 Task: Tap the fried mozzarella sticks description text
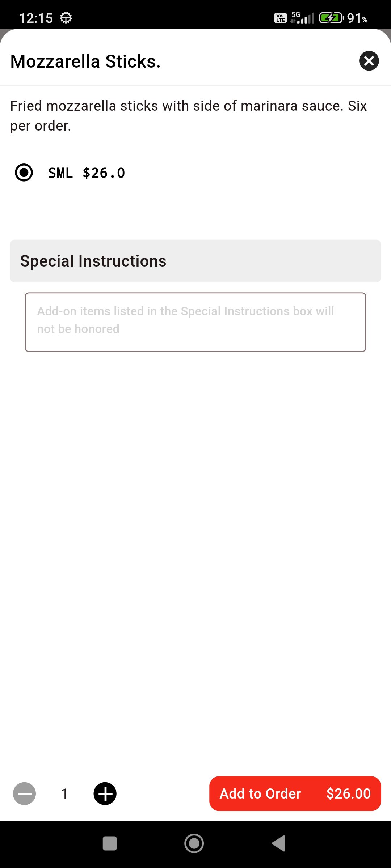click(x=188, y=116)
